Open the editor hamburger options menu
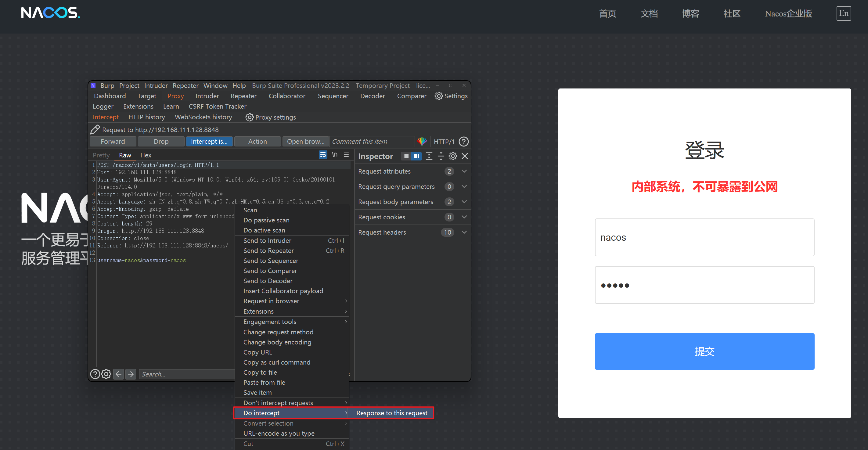This screenshot has height=450, width=868. coord(346,155)
